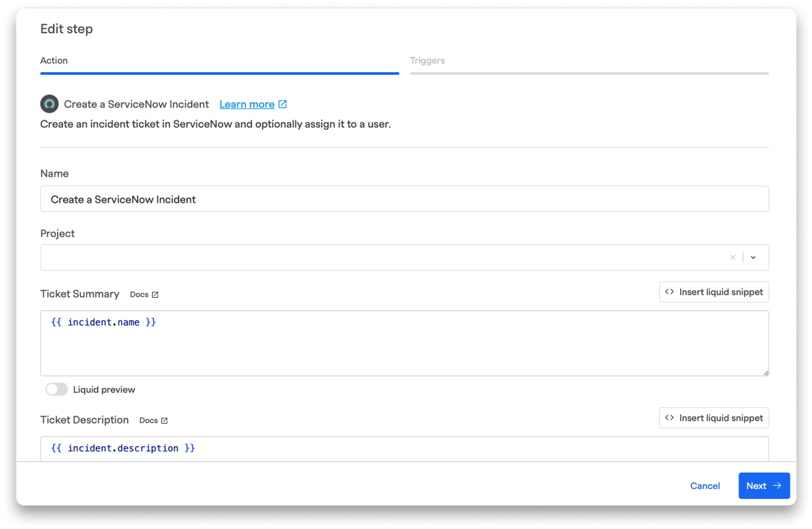Grab the Ticket Summary resize handle
Viewport: 812px width, 529px height.
(766, 373)
